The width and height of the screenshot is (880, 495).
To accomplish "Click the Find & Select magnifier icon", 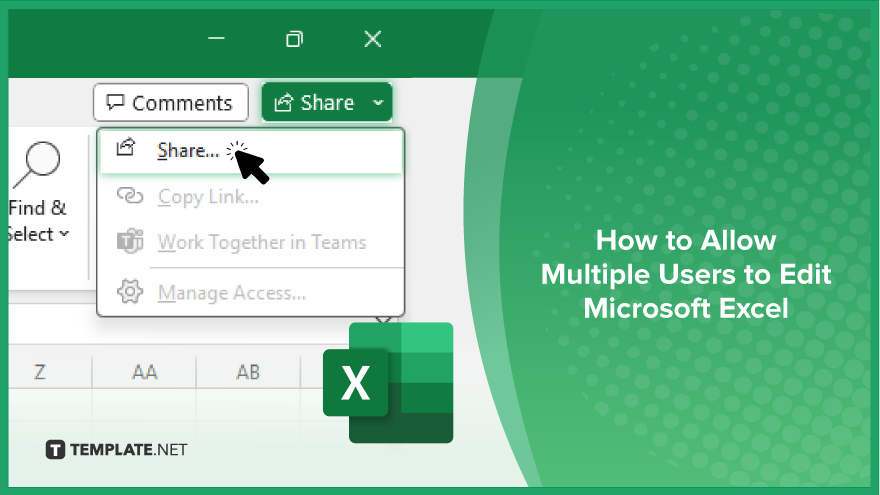I will click(x=37, y=164).
